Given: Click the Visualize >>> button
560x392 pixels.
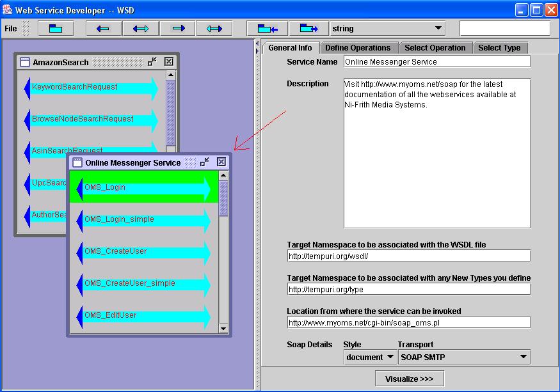Looking at the screenshot, I should click(x=410, y=379).
